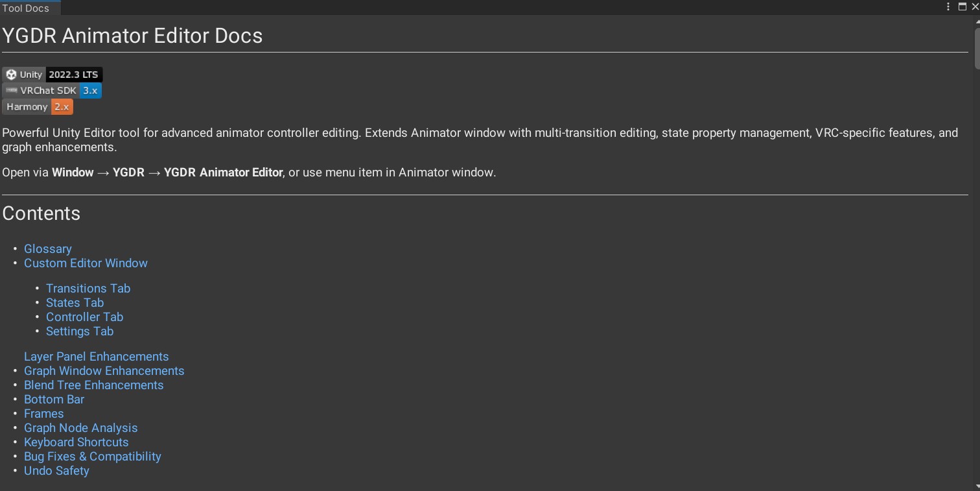
Task: Open the Keyboard Shortcuts link
Action: tap(76, 442)
